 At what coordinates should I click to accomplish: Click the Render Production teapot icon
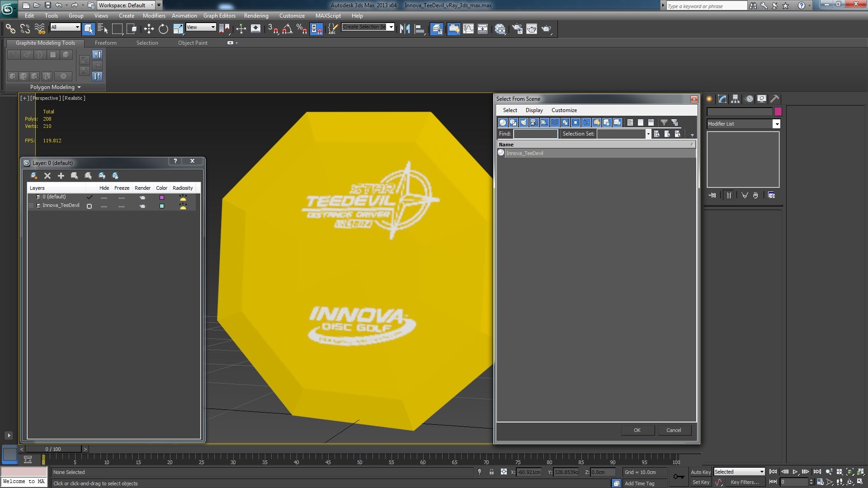547,29
